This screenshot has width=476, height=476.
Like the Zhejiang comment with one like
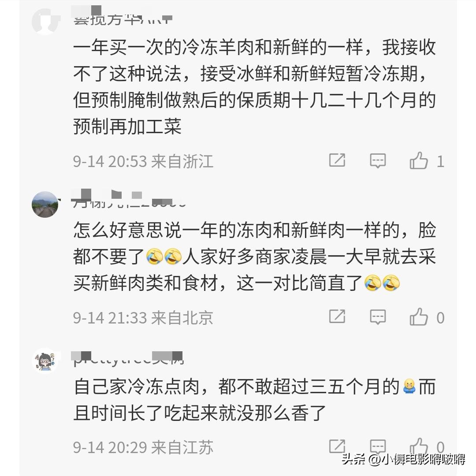pos(419,160)
